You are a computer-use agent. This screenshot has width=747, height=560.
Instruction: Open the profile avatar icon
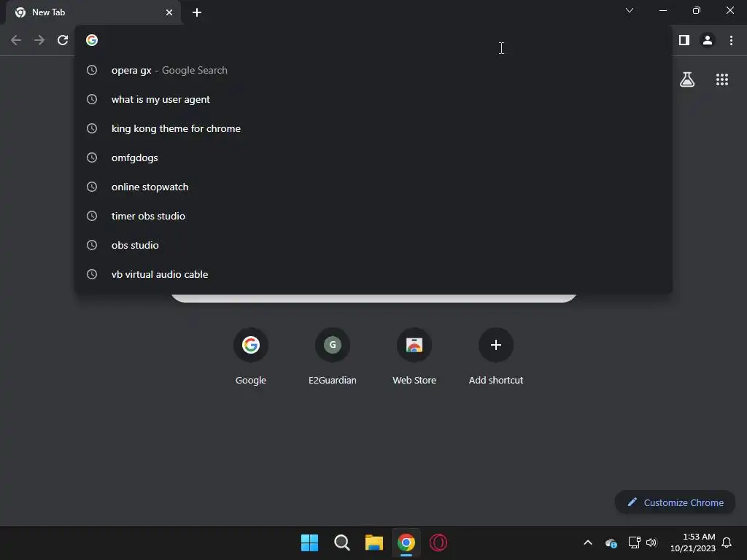[x=708, y=40]
